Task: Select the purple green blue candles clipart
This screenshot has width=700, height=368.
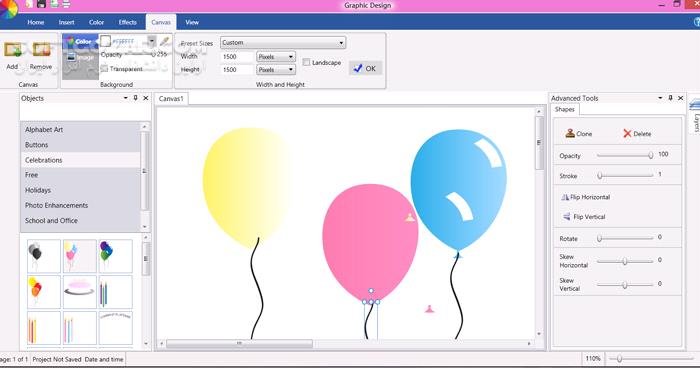Action: (115, 292)
